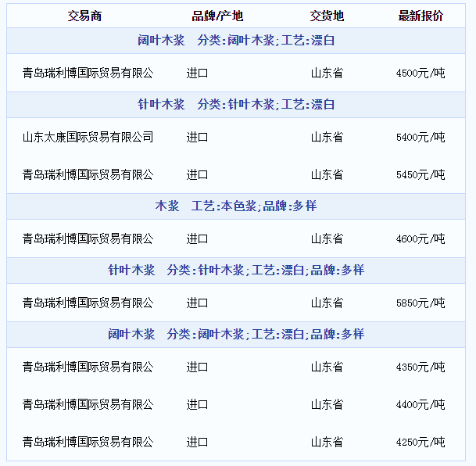Screen dimensions: 476x466
Task: Select 青岛瑞利博 trader in 4600元/吨 row
Action: (88, 239)
